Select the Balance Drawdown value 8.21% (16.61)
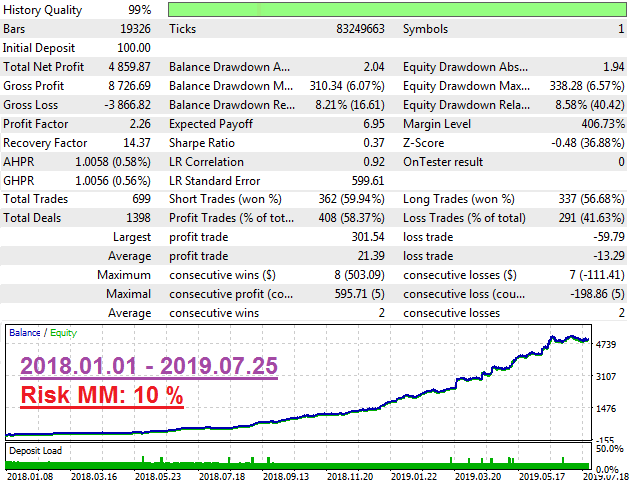 click(x=350, y=105)
